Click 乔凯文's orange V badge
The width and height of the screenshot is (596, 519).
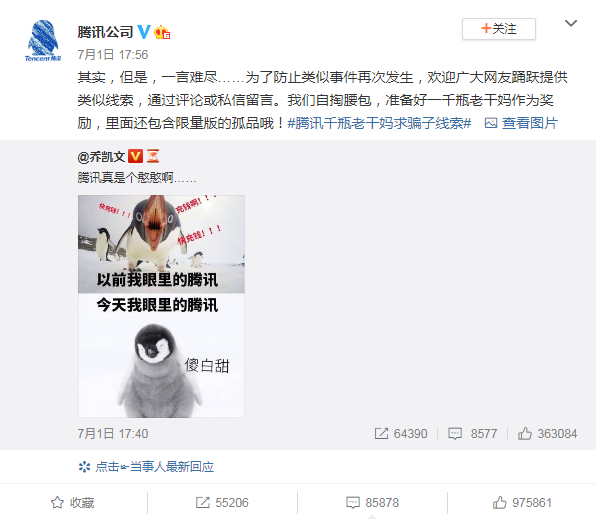135,156
